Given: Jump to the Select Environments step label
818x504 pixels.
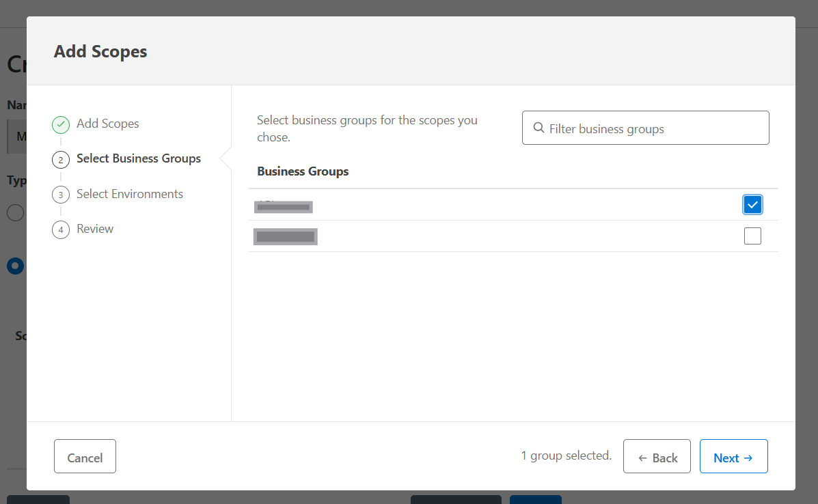Looking at the screenshot, I should 130,194.
